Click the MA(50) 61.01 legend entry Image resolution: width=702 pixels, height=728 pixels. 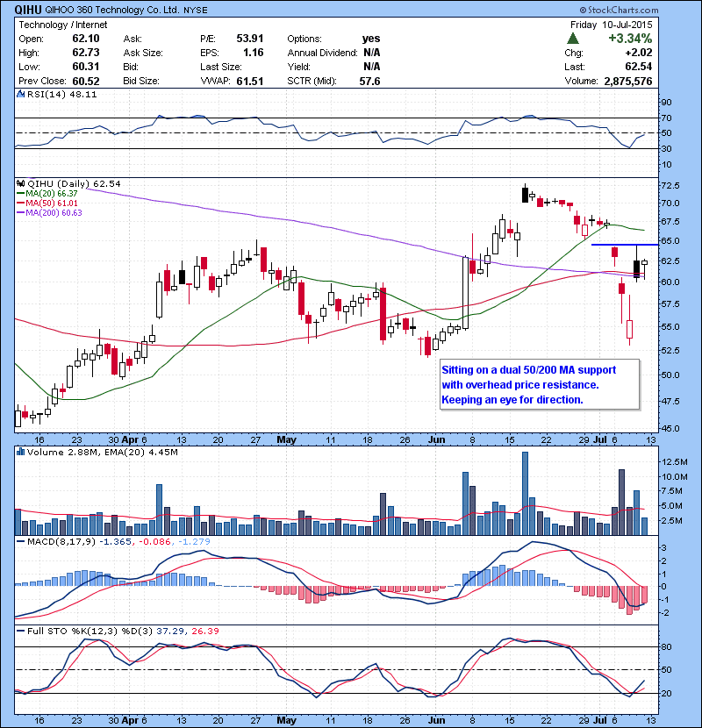47,203
